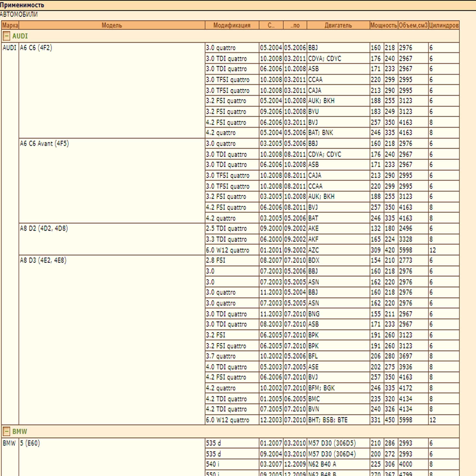
Task: Select the A6 C6 (4F2) model cell
Action: pyautogui.click(x=36, y=48)
